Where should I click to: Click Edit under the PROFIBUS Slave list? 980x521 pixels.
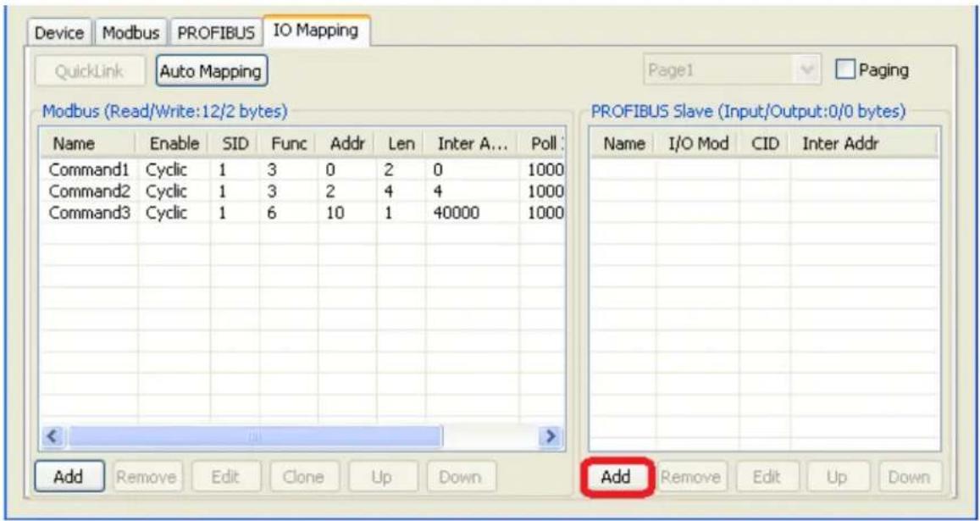point(767,478)
